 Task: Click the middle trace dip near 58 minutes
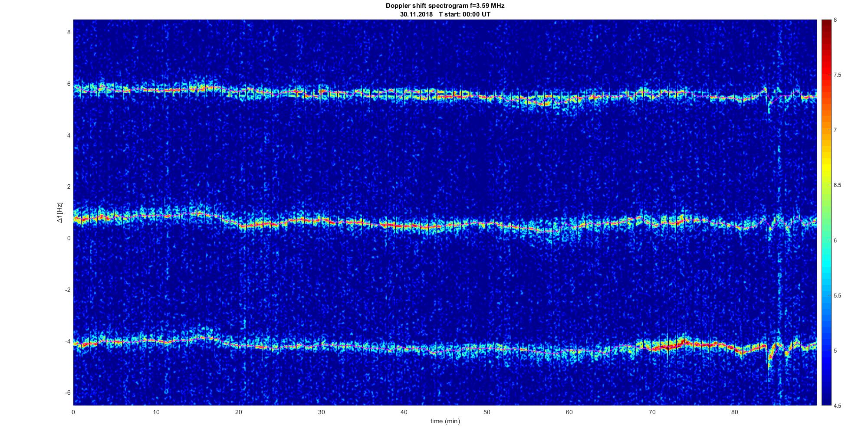tap(552, 232)
